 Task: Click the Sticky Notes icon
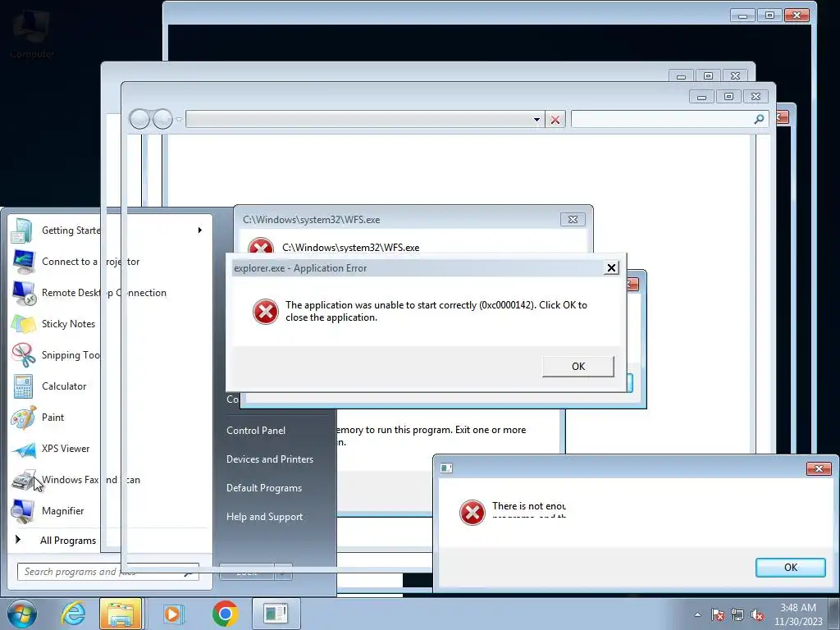click(x=23, y=323)
